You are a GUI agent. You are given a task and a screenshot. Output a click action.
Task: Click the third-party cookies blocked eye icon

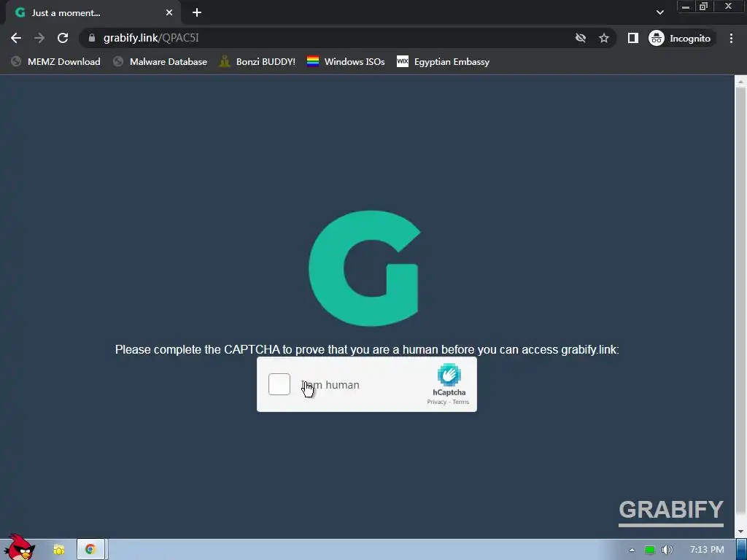[580, 38]
